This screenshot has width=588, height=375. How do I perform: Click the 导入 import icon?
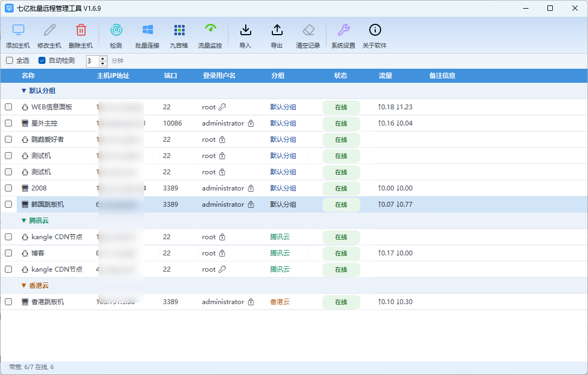click(245, 30)
